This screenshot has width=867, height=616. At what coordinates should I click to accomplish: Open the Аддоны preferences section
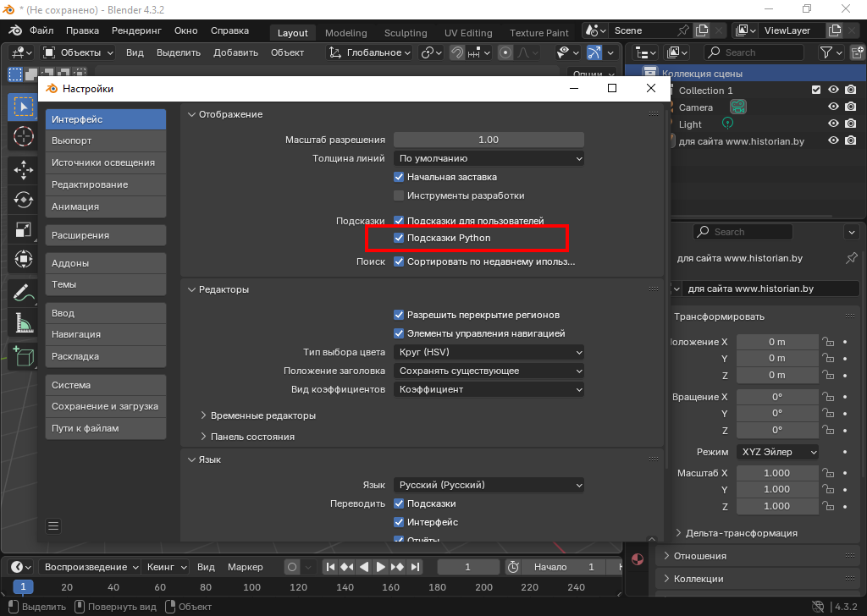click(105, 263)
